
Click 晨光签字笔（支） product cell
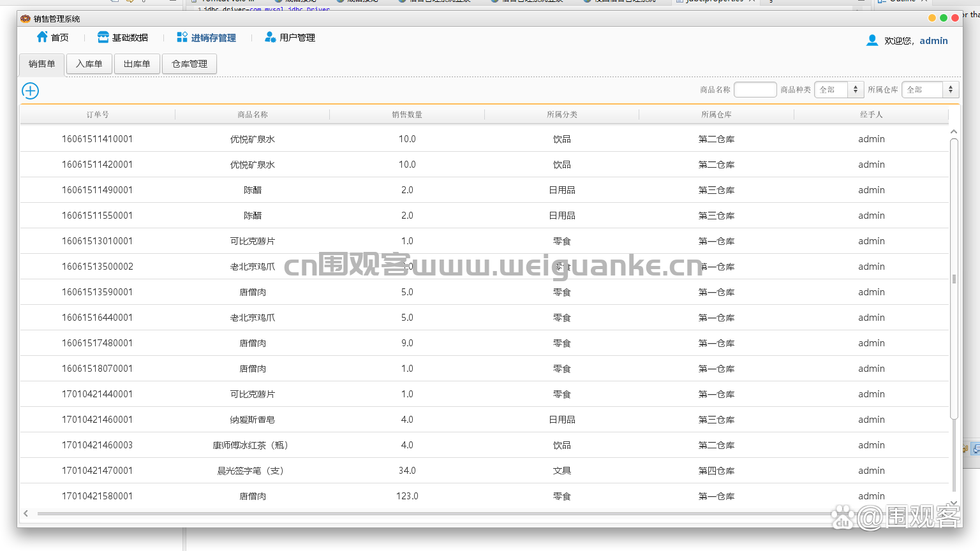point(253,471)
